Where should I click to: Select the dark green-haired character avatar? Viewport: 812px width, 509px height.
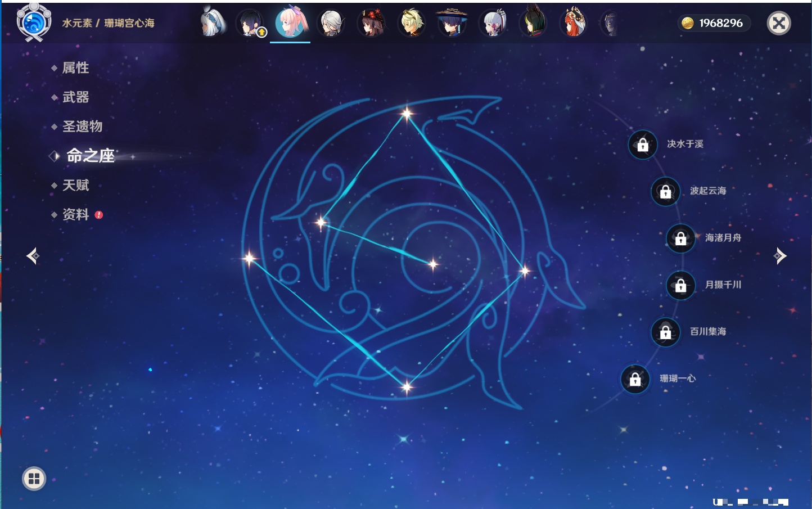pos(533,24)
